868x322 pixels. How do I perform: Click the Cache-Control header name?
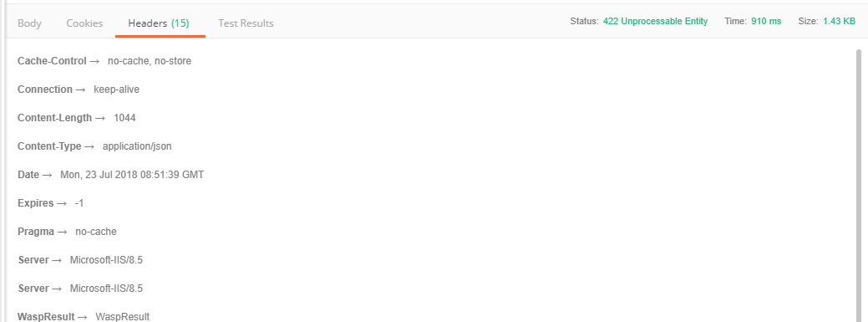[x=52, y=61]
